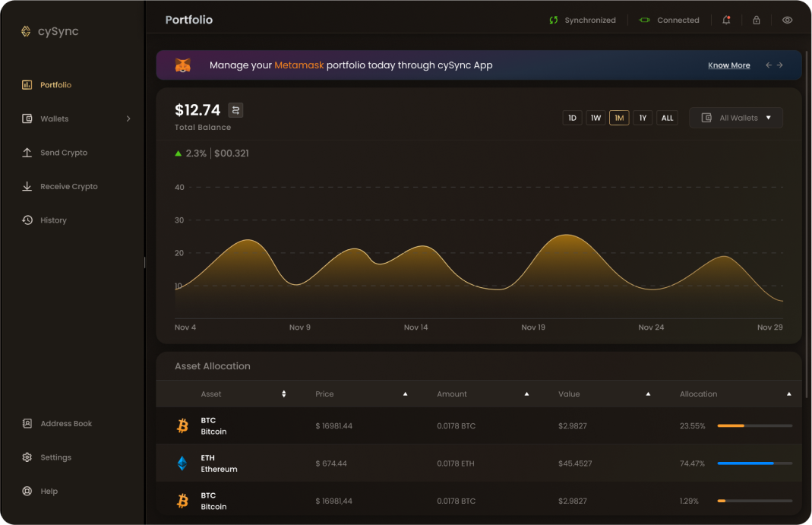The width and height of the screenshot is (812, 525).
Task: Click the notification bell icon
Action: click(726, 21)
